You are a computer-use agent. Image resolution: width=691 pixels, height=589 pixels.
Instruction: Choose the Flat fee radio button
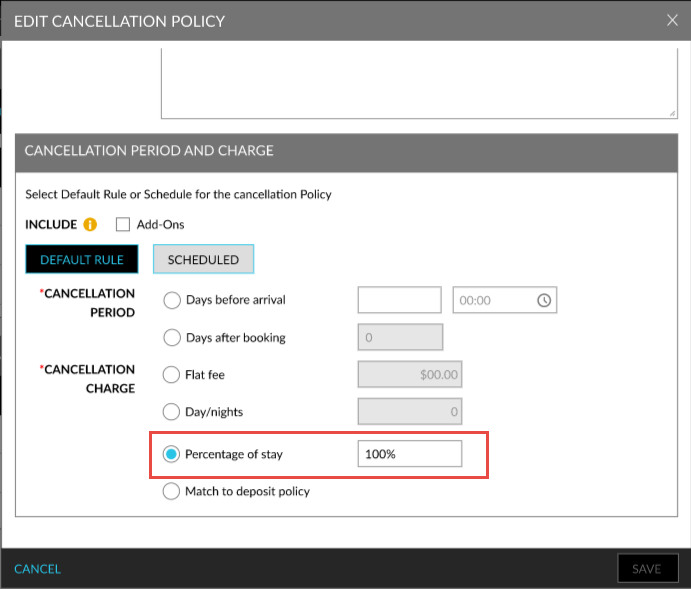[171, 375]
